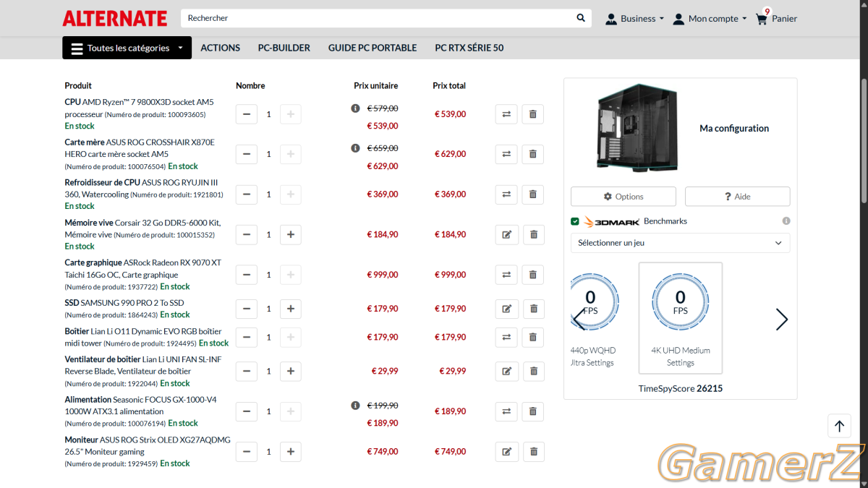Edit the Ventilateur de boîtier item
The width and height of the screenshot is (868, 488).
pyautogui.click(x=506, y=371)
